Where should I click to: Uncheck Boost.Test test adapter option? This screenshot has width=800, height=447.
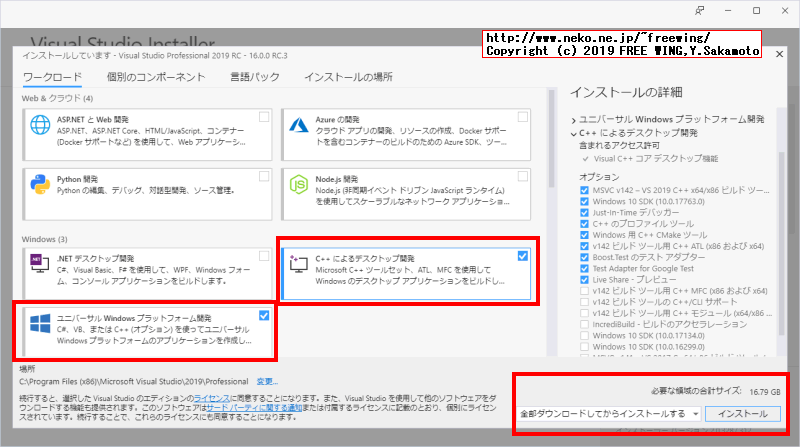[584, 257]
